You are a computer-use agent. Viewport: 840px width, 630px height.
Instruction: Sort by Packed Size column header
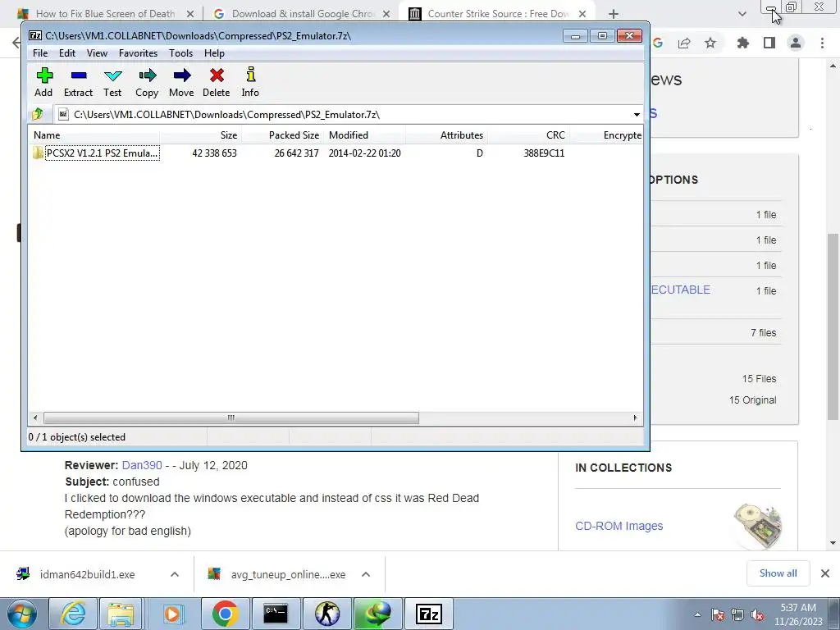[282, 135]
